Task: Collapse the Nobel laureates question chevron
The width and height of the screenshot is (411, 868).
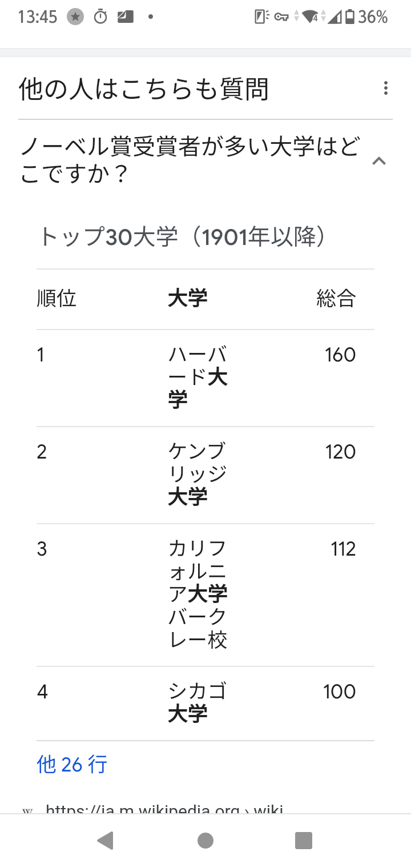Action: (x=379, y=161)
